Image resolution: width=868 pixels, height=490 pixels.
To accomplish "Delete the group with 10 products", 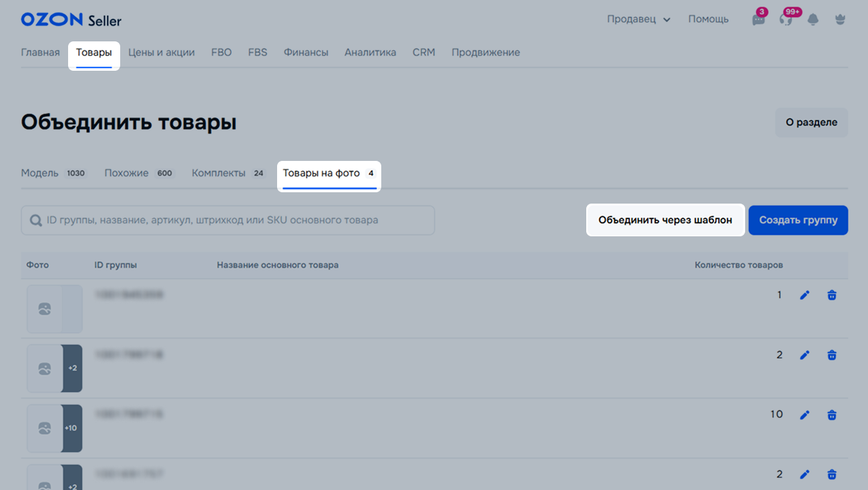I will [x=831, y=415].
